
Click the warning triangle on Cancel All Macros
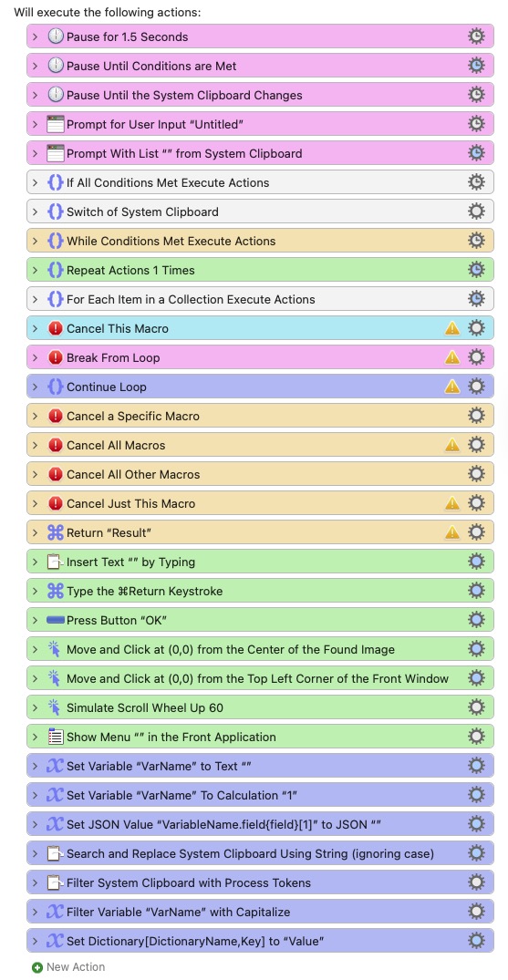451,445
